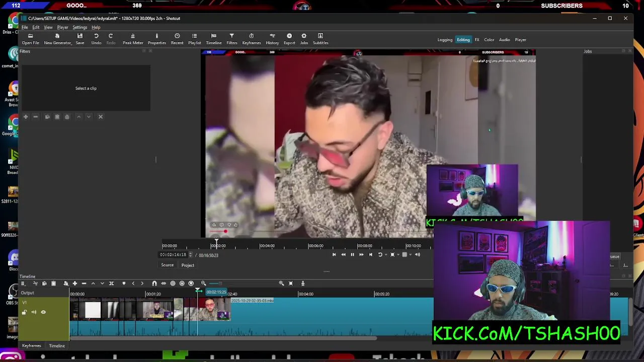The height and width of the screenshot is (362, 644).
Task: Toggle ripple markers
Action: 191,284
